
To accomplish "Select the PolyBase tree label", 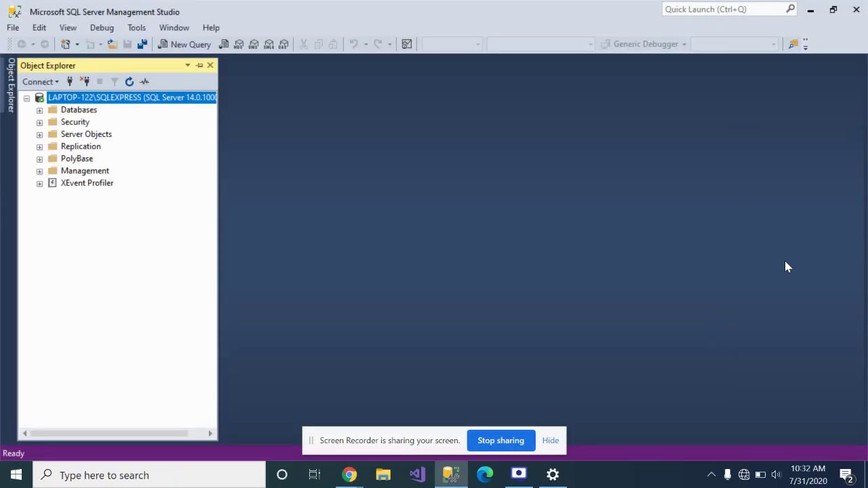I will tap(77, 159).
